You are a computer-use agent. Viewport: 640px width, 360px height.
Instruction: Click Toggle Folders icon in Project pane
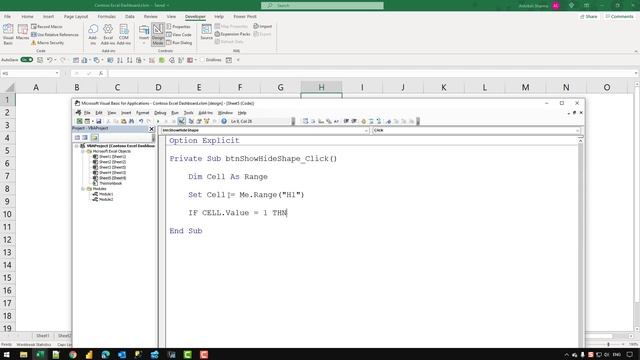[94, 138]
